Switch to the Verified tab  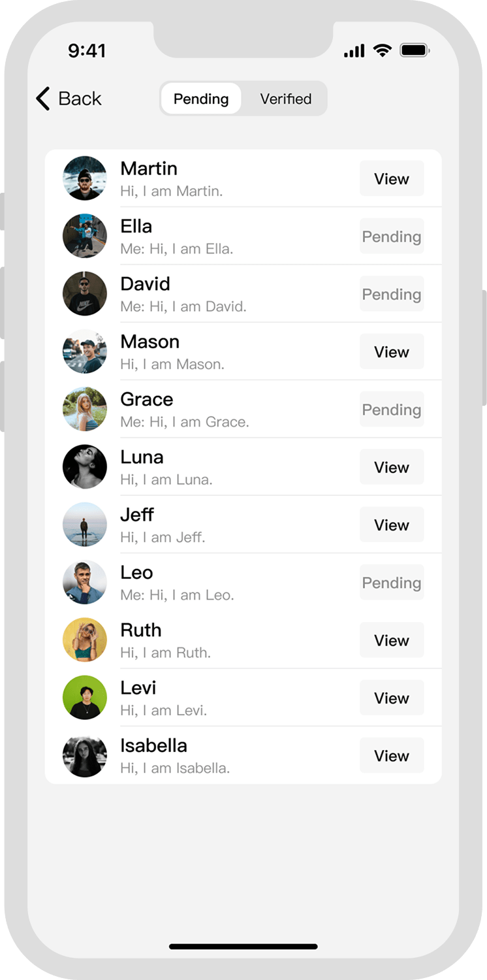[285, 99]
